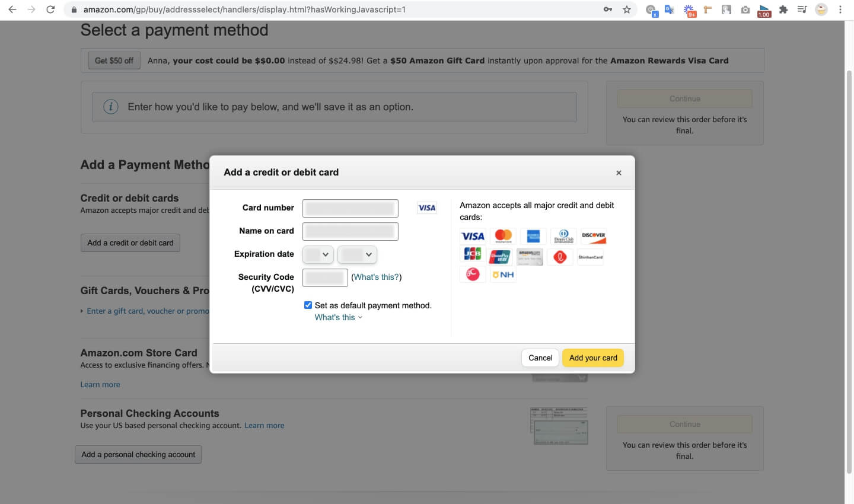The image size is (854, 504).
Task: Click the Name on card input field
Action: tap(350, 231)
